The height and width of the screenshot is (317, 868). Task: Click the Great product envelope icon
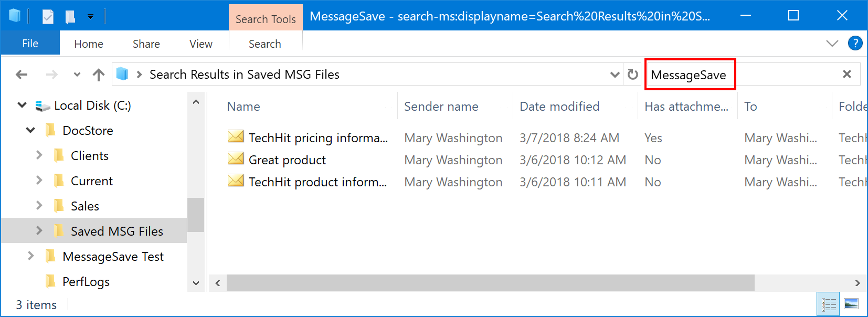coord(236,158)
